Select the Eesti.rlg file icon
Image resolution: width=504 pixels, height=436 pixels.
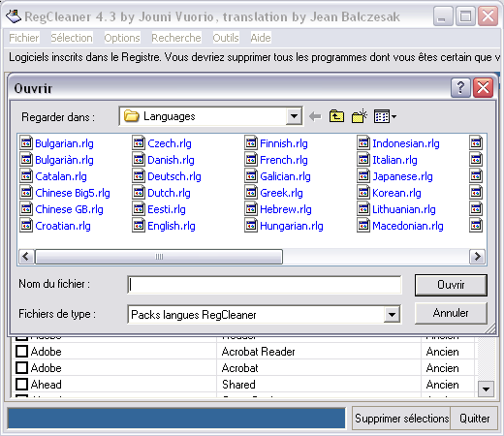139,208
